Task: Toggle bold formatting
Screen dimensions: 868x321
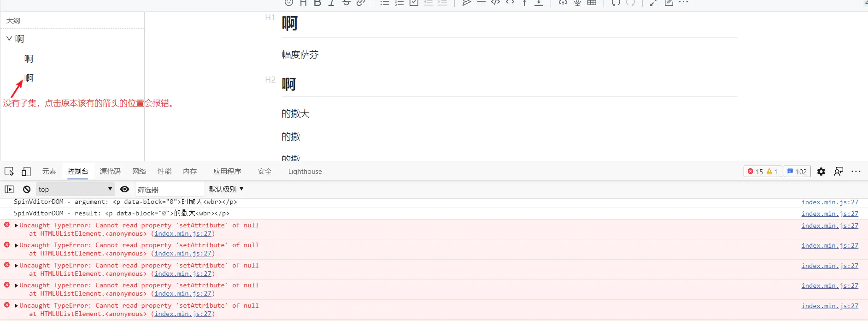Action: [317, 2]
